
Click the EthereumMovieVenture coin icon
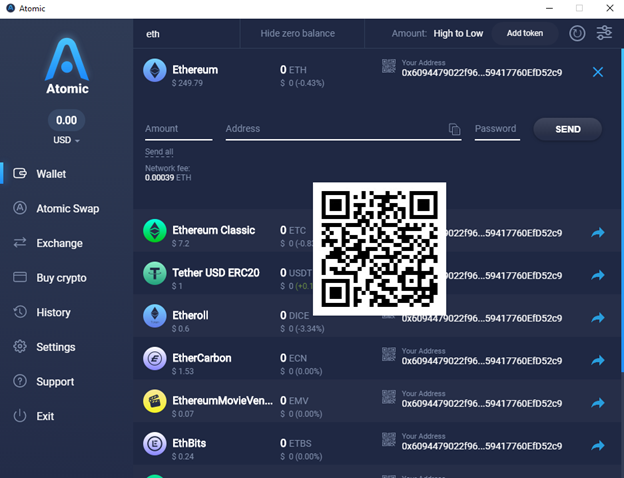[x=155, y=401]
